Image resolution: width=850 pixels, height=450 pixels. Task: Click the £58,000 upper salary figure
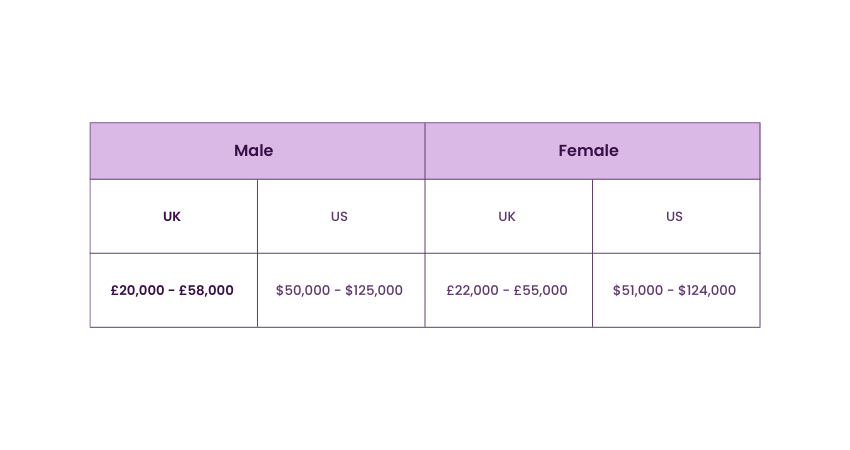(x=206, y=291)
